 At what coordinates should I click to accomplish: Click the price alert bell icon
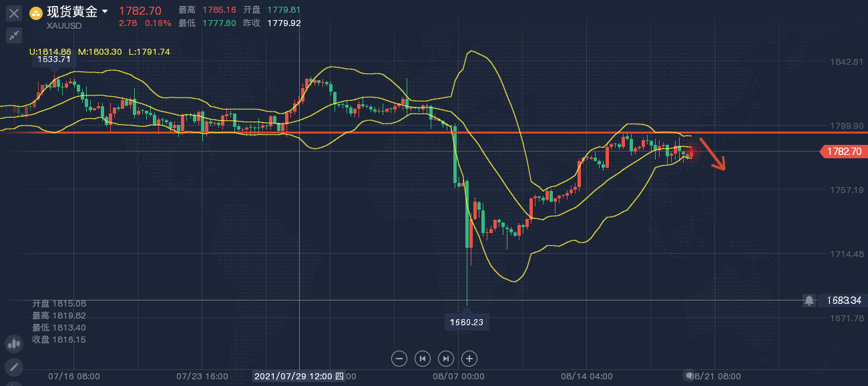(x=809, y=301)
